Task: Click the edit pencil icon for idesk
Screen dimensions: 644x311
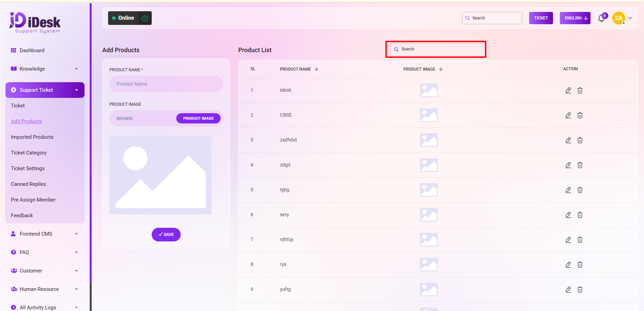Action: (568, 90)
